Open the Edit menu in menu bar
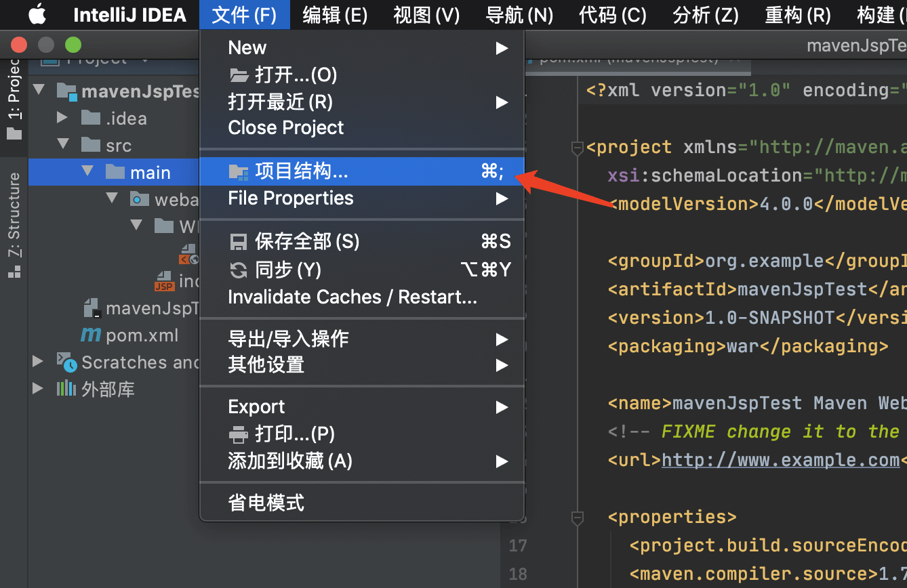 point(335,14)
